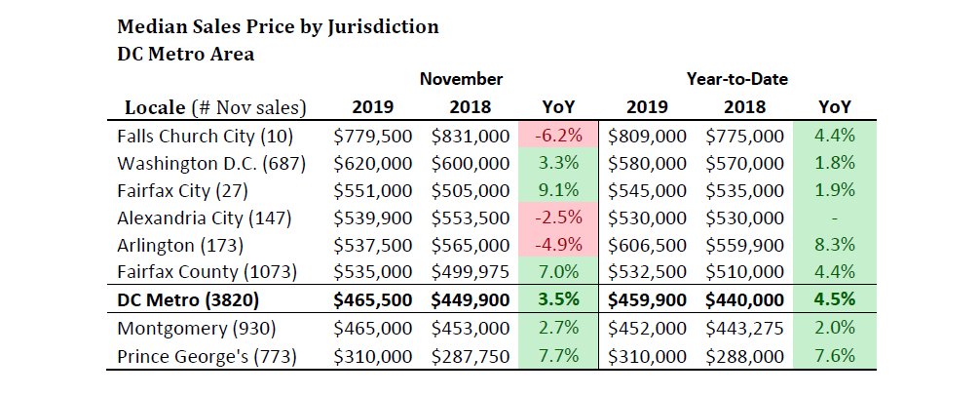
Task: Click the November group header
Action: [x=461, y=78]
